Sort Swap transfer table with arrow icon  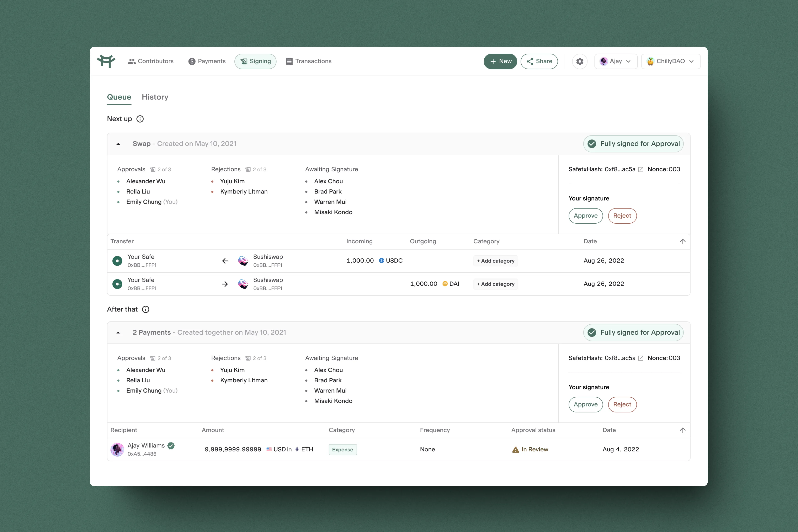pos(683,241)
